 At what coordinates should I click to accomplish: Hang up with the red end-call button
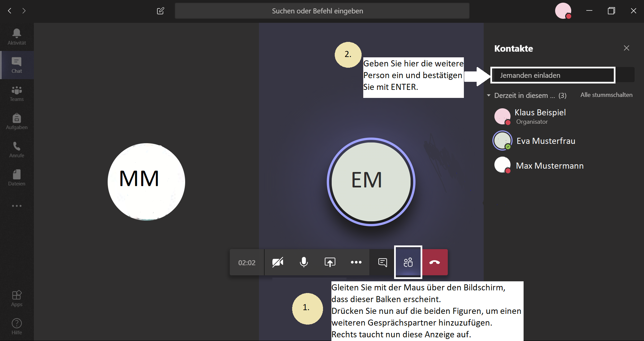point(435,262)
